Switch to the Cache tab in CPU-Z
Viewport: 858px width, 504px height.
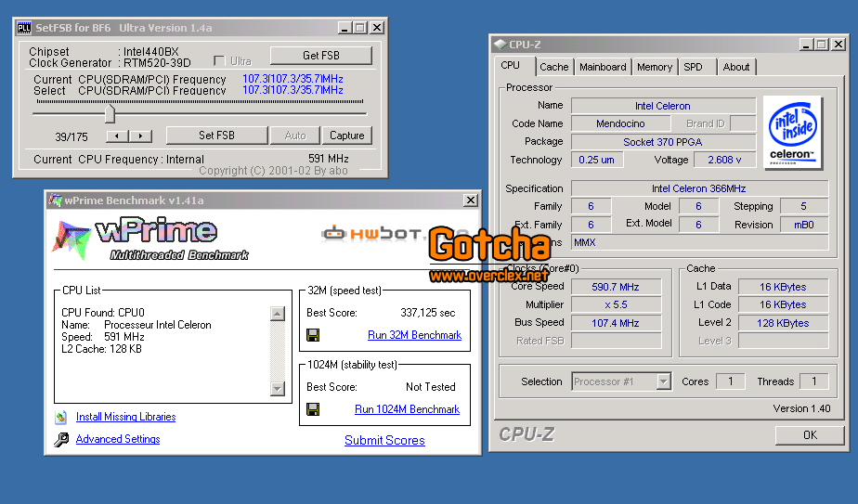(553, 67)
